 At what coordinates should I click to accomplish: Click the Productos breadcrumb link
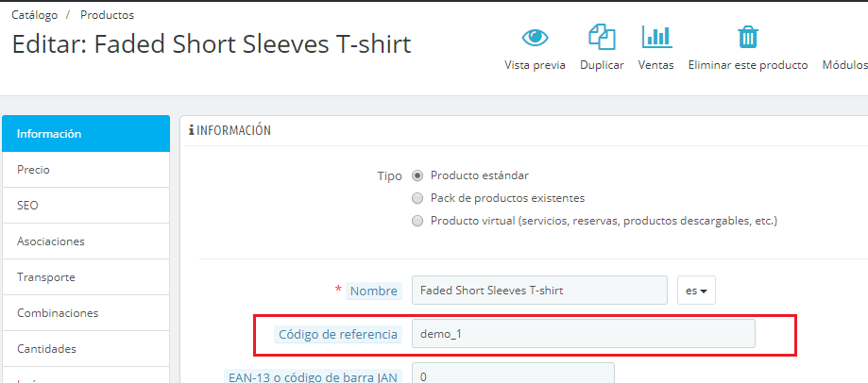pos(107,15)
